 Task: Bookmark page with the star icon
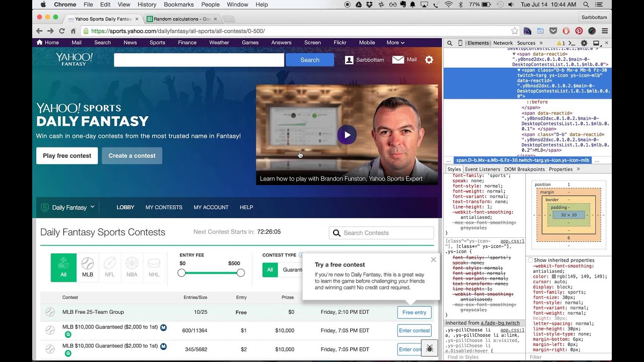(x=515, y=31)
